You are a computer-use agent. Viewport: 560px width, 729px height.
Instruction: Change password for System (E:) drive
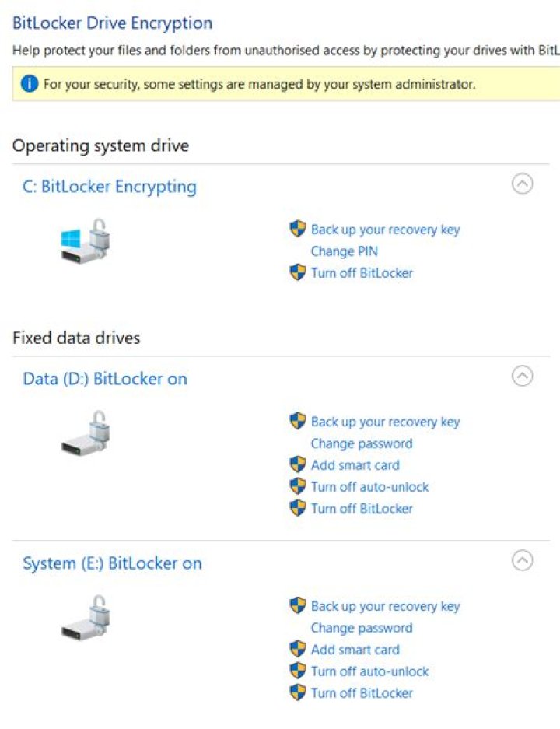pyautogui.click(x=362, y=628)
